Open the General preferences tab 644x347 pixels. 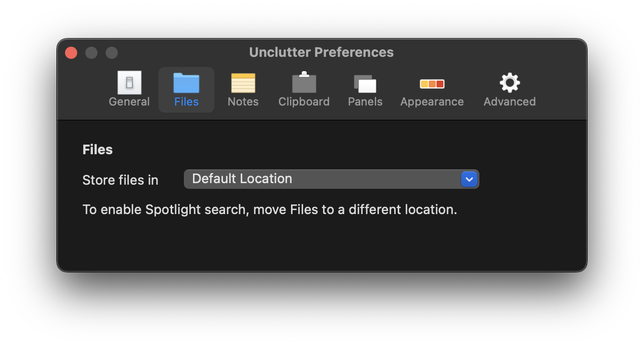tap(129, 90)
